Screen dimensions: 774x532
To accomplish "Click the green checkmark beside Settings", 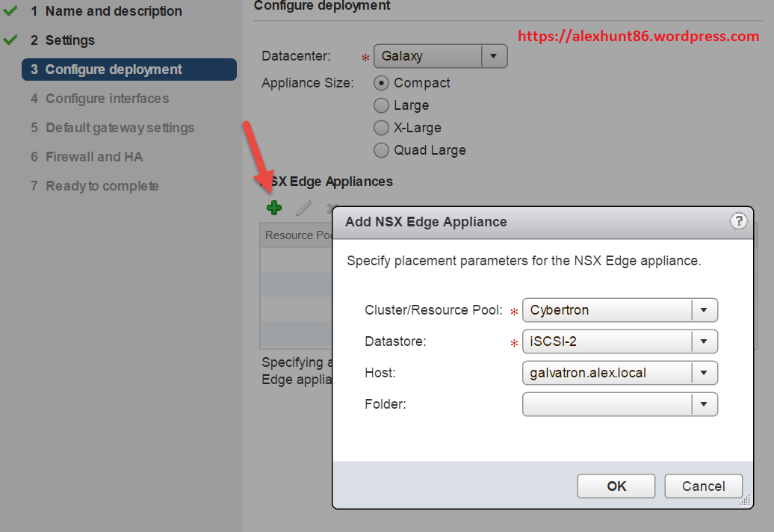I will (x=10, y=40).
